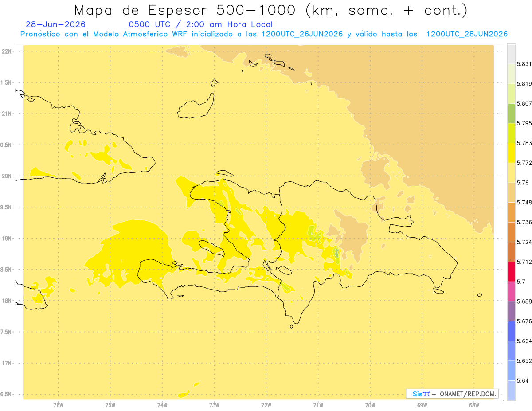This screenshot has width=532, height=411.
Task: Click the "22N" latitude label
Action: [7, 51]
